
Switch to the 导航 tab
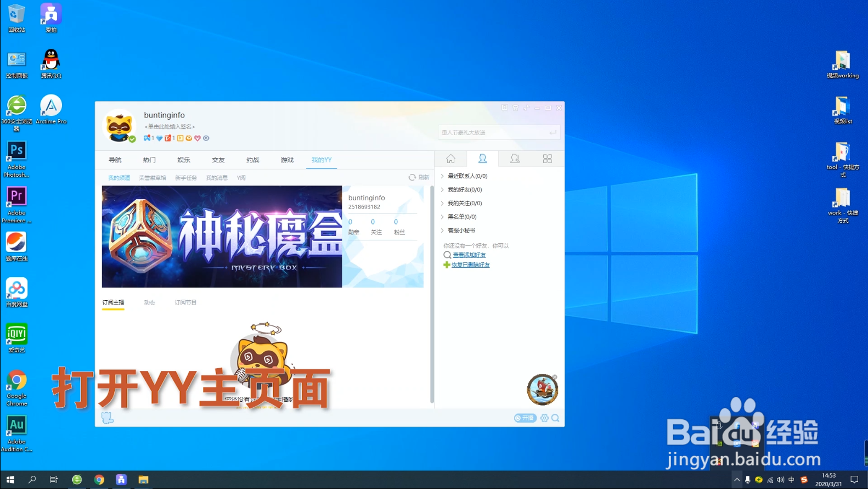tap(115, 160)
